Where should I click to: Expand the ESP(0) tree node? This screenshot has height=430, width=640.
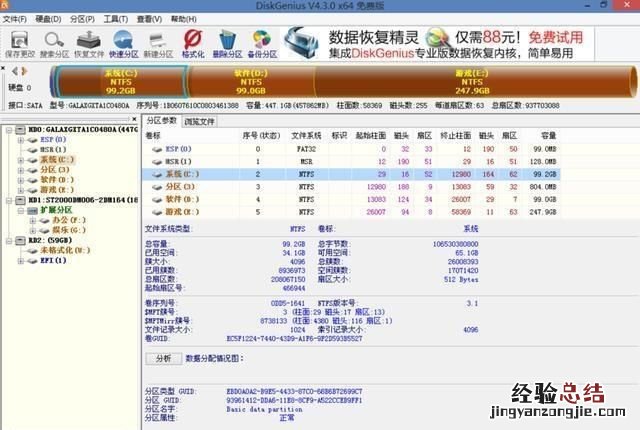(20, 140)
